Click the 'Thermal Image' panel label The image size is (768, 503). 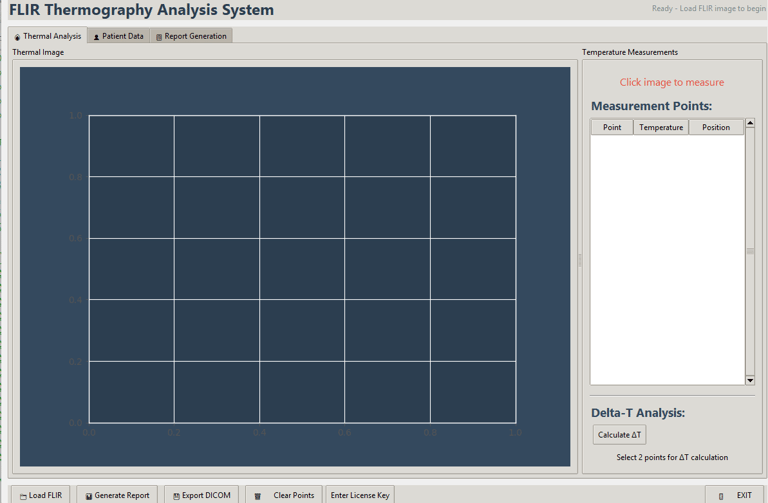(38, 52)
